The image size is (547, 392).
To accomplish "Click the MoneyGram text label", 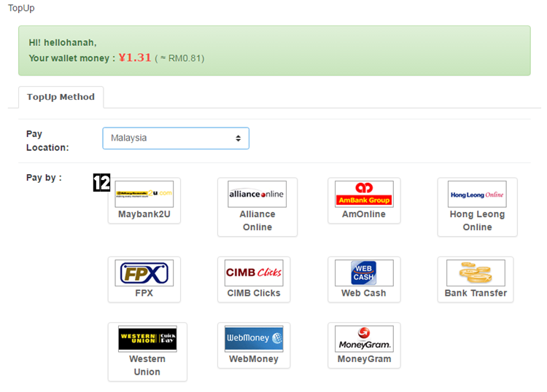I will tap(364, 359).
